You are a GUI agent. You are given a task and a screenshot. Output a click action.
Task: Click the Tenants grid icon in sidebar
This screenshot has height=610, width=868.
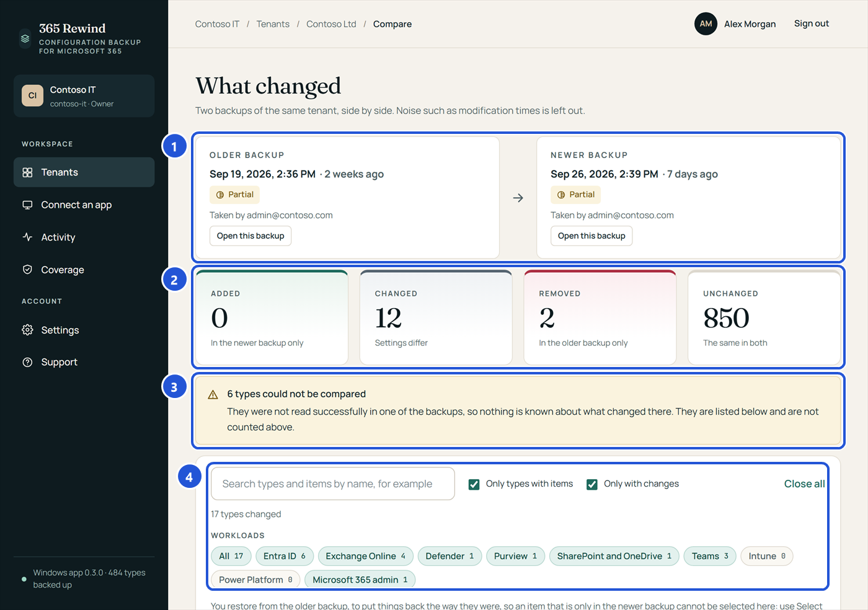coord(27,172)
